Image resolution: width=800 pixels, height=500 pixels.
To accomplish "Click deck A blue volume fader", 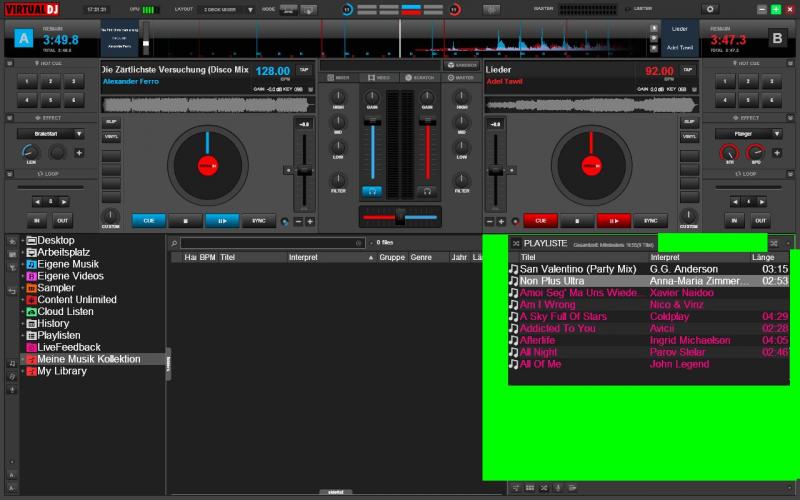I will click(x=372, y=121).
